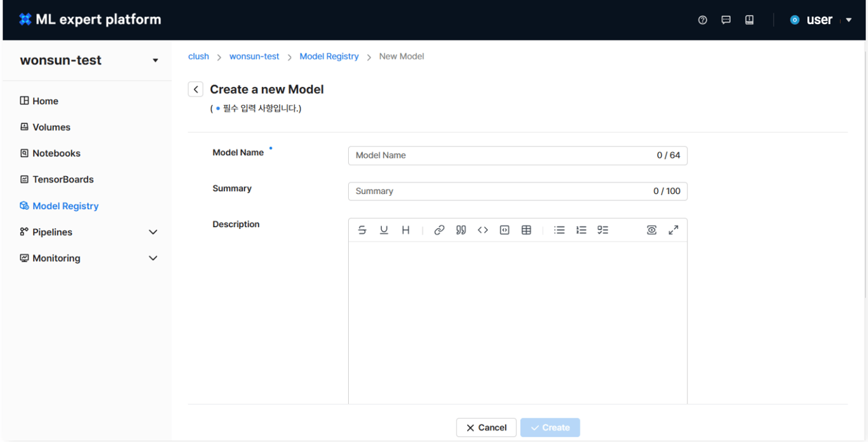Click the Monitoring sidebar icon
Image resolution: width=868 pixels, height=442 pixels.
24,258
